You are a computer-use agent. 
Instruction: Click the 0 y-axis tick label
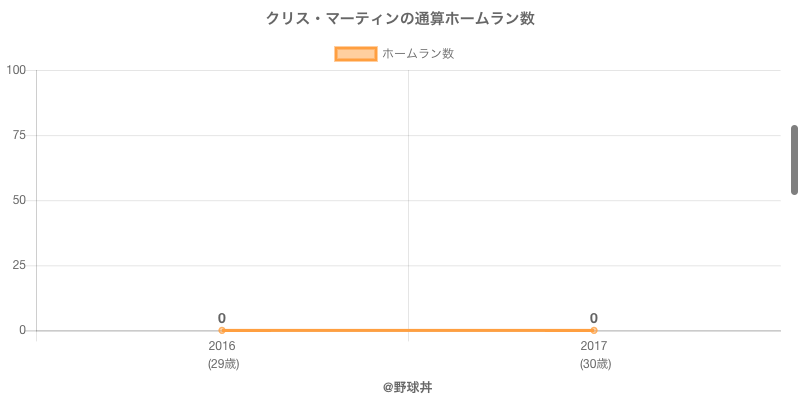click(22, 330)
